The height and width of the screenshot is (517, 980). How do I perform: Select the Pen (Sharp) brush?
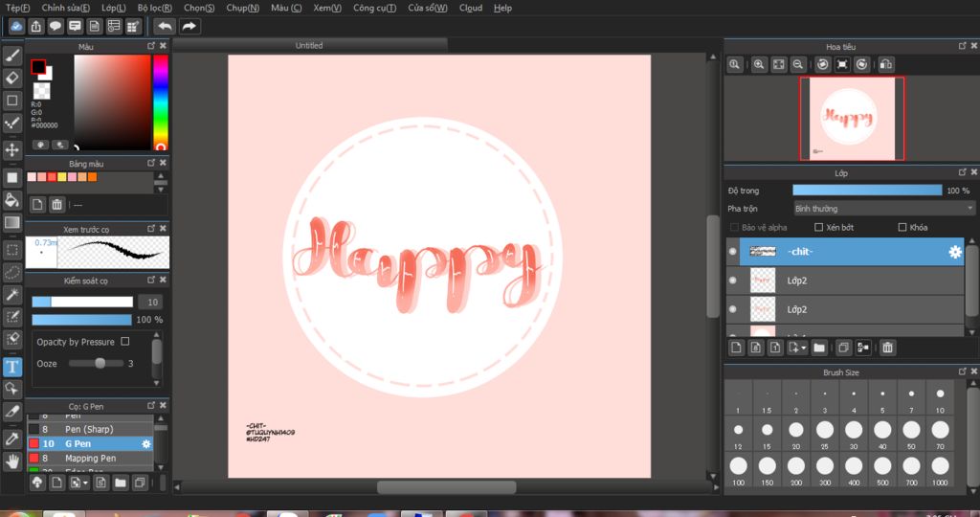tap(90, 430)
